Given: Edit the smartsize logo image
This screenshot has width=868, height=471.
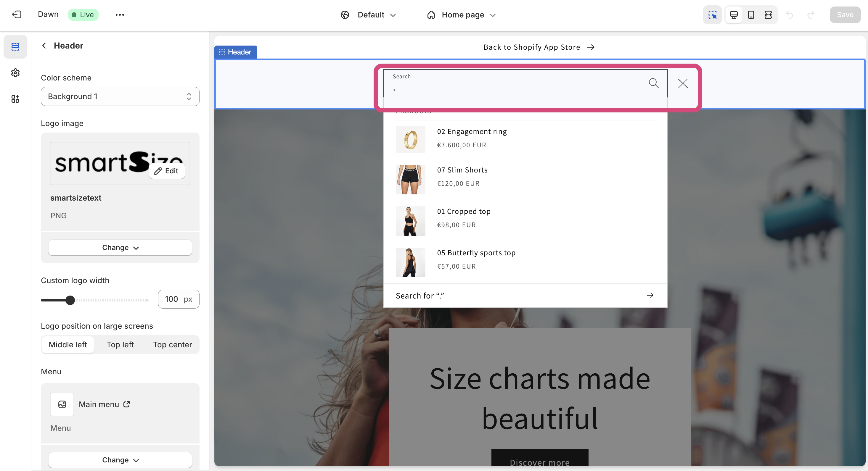Looking at the screenshot, I should point(167,171).
